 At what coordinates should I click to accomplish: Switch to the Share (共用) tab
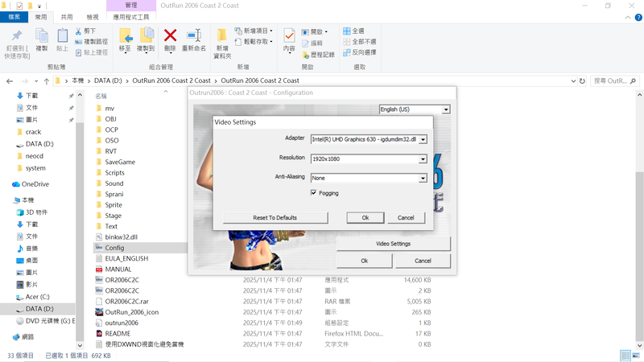click(x=67, y=17)
